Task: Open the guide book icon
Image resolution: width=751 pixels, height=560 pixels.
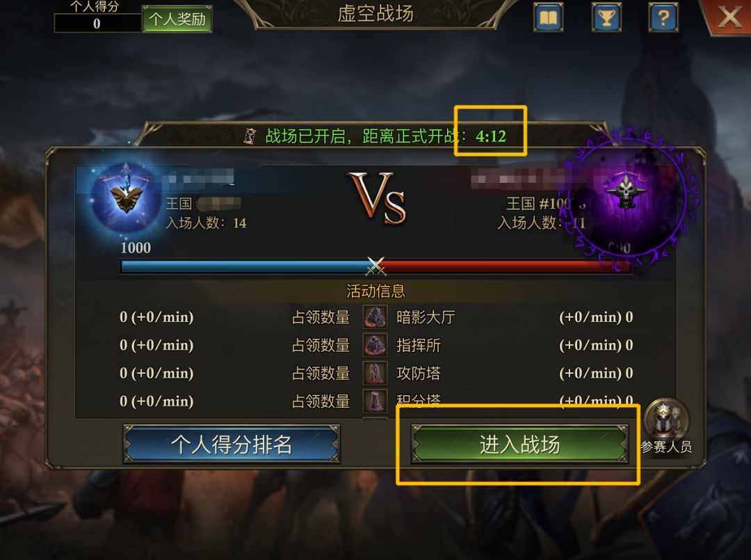Action: click(x=548, y=18)
